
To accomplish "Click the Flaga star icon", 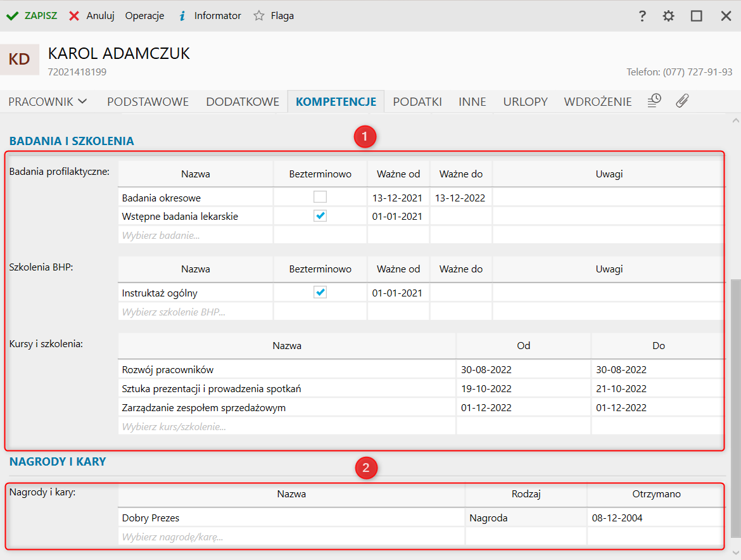I will [x=258, y=16].
